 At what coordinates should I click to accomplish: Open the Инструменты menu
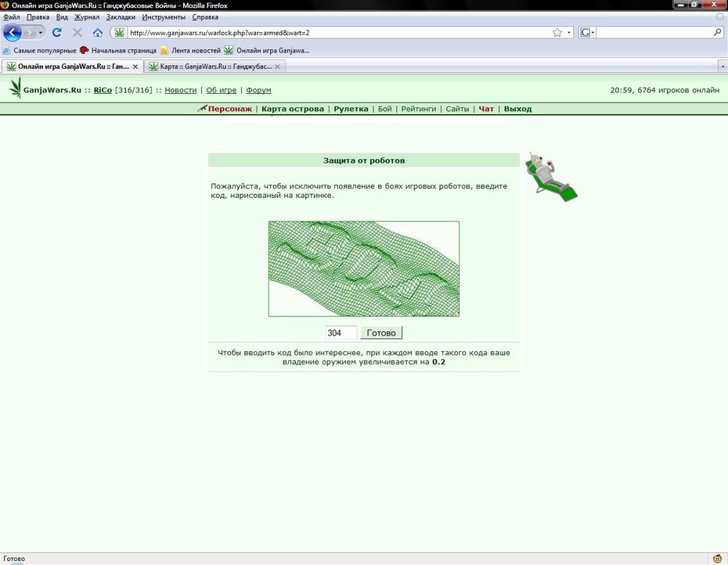click(164, 17)
